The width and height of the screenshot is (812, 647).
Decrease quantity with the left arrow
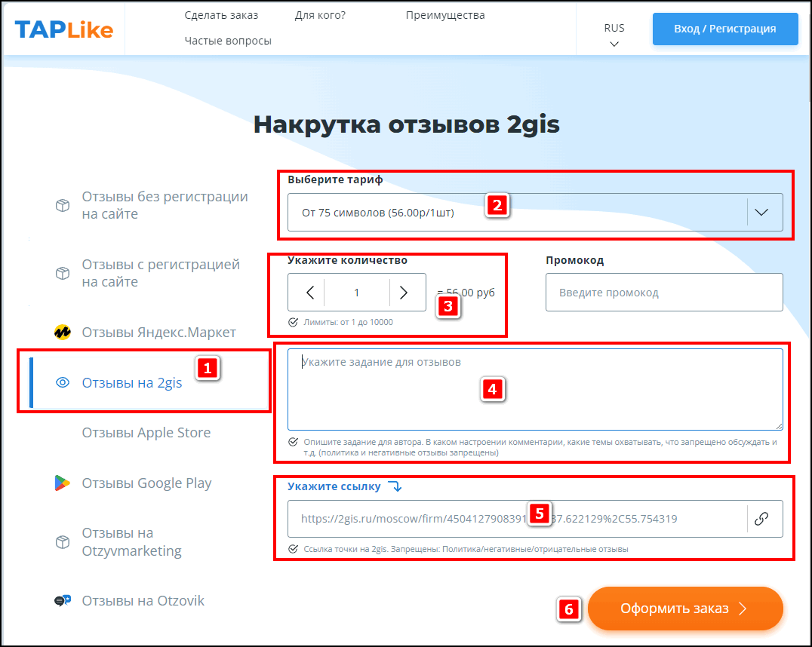(x=309, y=293)
